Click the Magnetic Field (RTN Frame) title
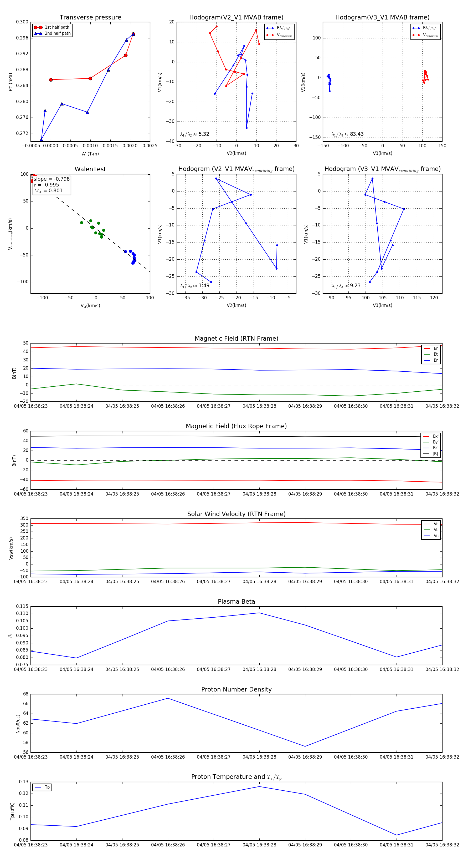The height and width of the screenshot is (868, 473). 236,339
